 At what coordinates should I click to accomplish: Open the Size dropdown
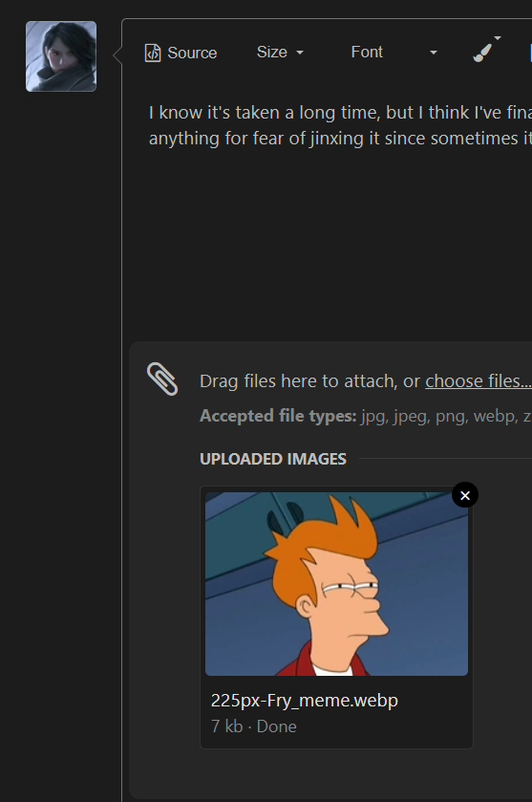click(x=280, y=53)
